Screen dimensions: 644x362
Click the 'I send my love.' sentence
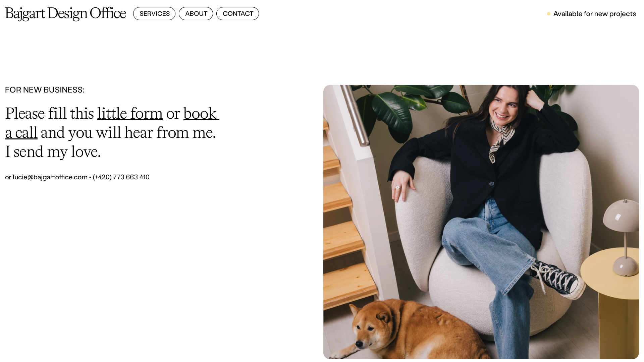(x=53, y=152)
